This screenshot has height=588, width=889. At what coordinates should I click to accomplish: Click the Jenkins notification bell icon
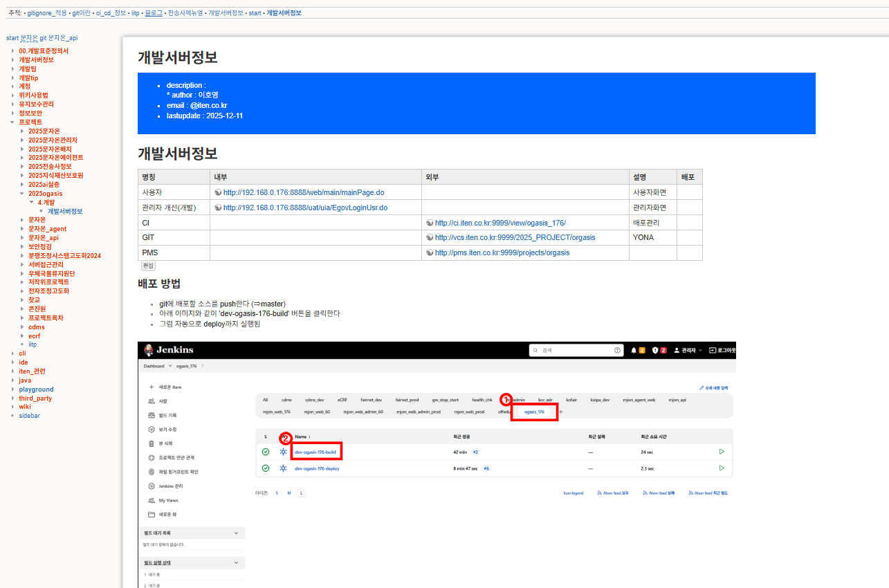point(634,351)
